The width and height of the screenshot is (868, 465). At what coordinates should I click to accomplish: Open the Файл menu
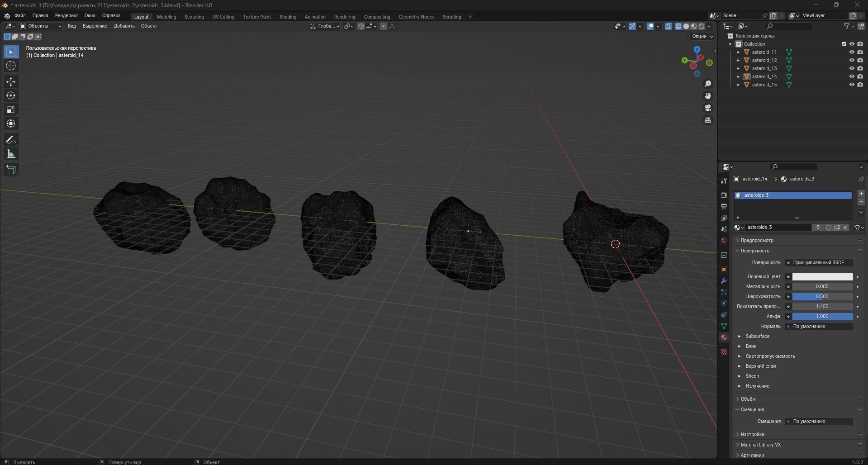[x=20, y=15]
